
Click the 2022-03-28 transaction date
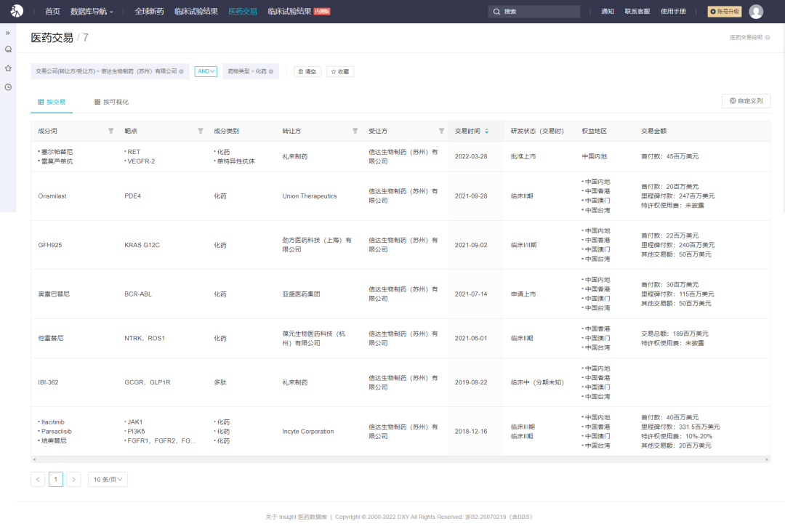click(x=471, y=157)
